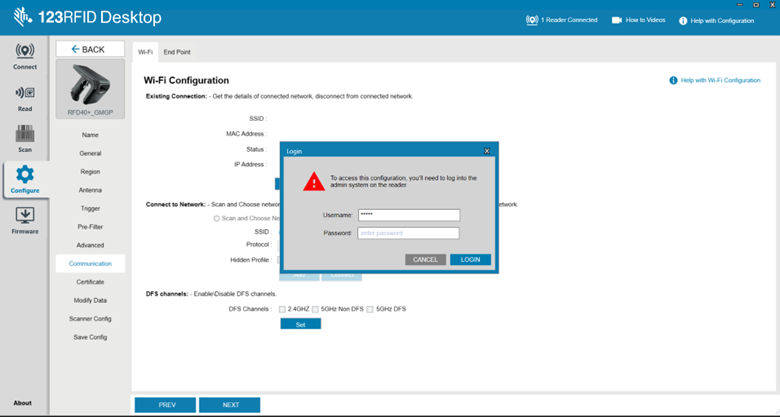
Task: Click the Password input field
Action: (408, 233)
